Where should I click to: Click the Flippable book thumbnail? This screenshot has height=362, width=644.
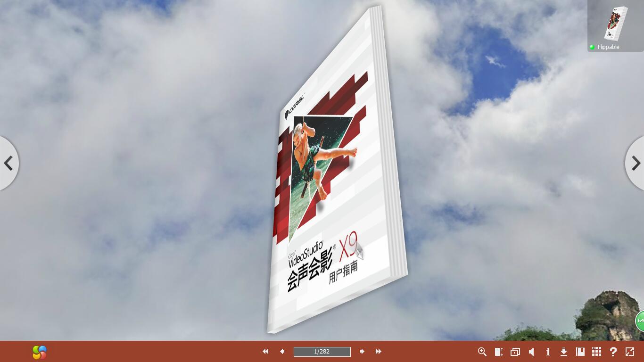click(x=616, y=24)
